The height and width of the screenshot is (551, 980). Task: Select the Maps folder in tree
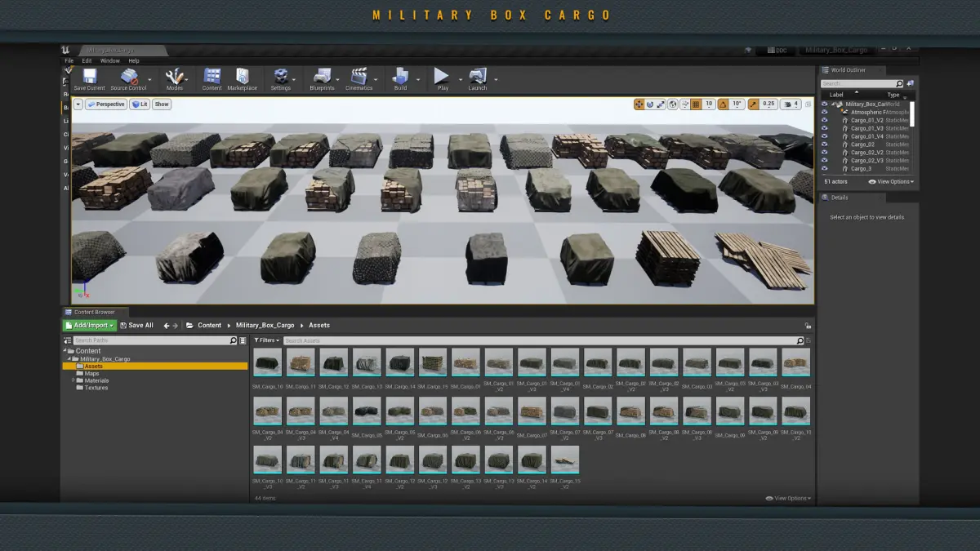[91, 374]
